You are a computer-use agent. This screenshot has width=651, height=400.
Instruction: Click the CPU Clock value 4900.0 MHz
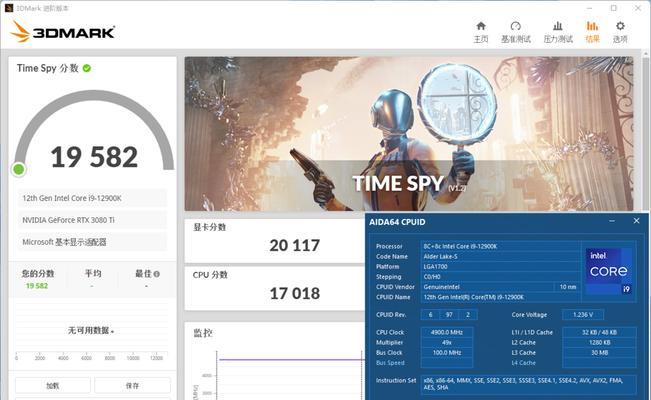coord(447,332)
